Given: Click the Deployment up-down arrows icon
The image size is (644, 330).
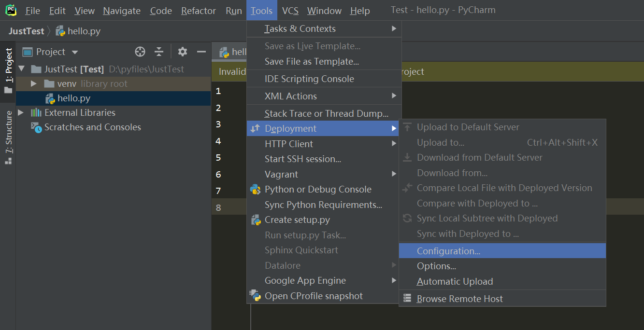Looking at the screenshot, I should coord(256,128).
